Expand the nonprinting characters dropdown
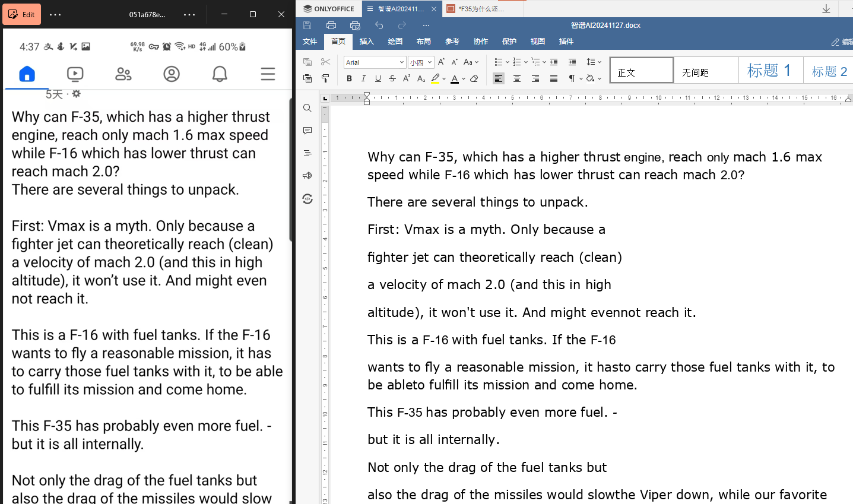The width and height of the screenshot is (853, 504). tap(581, 78)
